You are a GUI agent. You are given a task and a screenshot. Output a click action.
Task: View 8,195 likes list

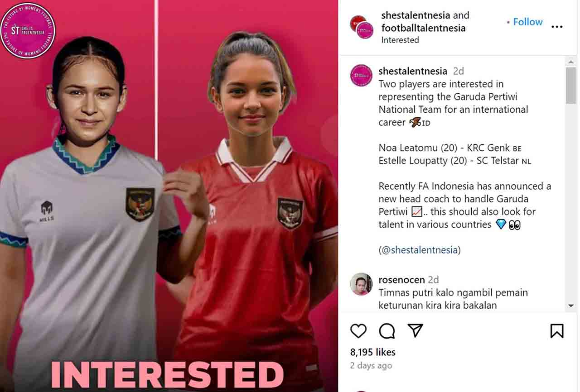click(372, 352)
